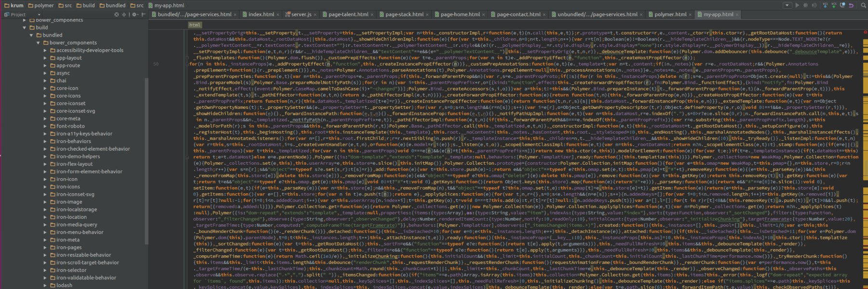This screenshot has height=289, width=868.
Task: Open the Project view selector dropdown
Action: [x=39, y=14]
